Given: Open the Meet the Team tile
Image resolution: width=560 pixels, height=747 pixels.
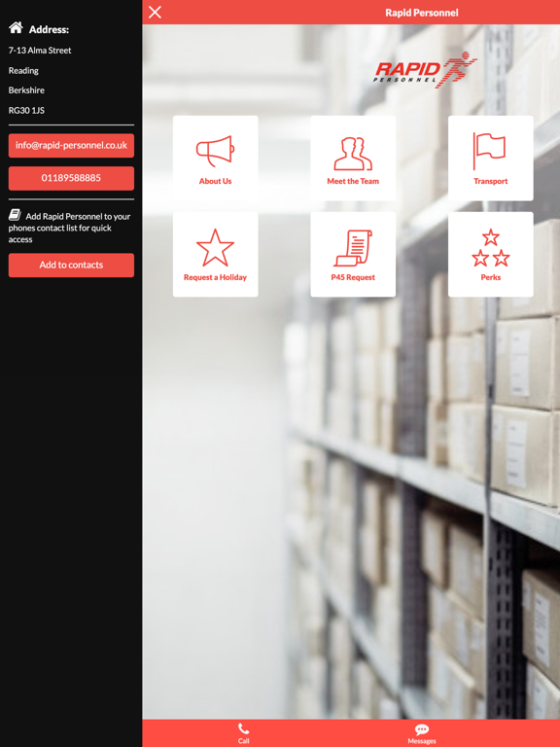Looking at the screenshot, I should [x=353, y=159].
